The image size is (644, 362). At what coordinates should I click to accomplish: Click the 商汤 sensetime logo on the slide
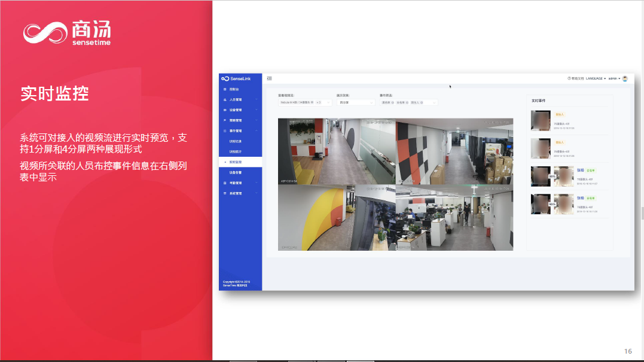point(67,33)
